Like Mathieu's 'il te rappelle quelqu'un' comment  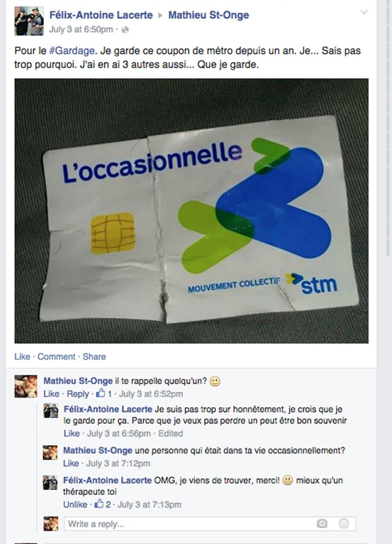coord(51,394)
